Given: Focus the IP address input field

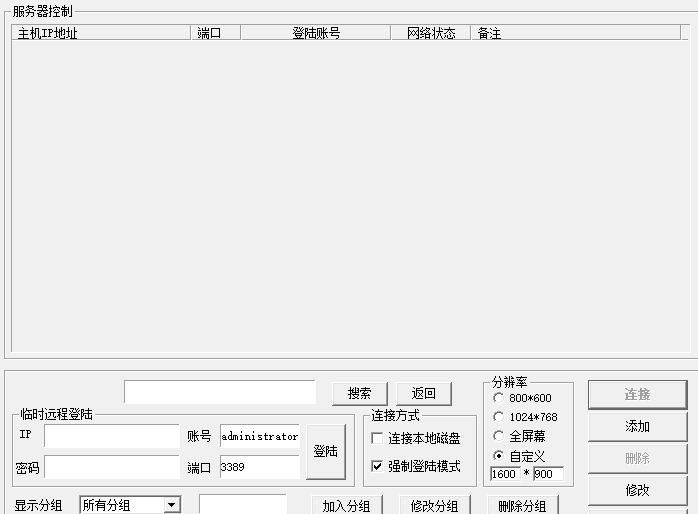Looking at the screenshot, I should 111,436.
